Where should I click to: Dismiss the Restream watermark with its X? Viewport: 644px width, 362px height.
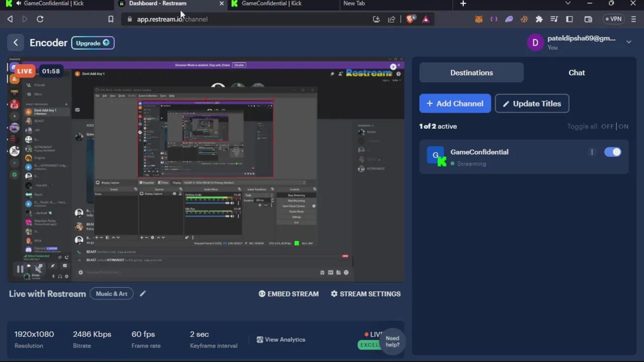(x=393, y=67)
